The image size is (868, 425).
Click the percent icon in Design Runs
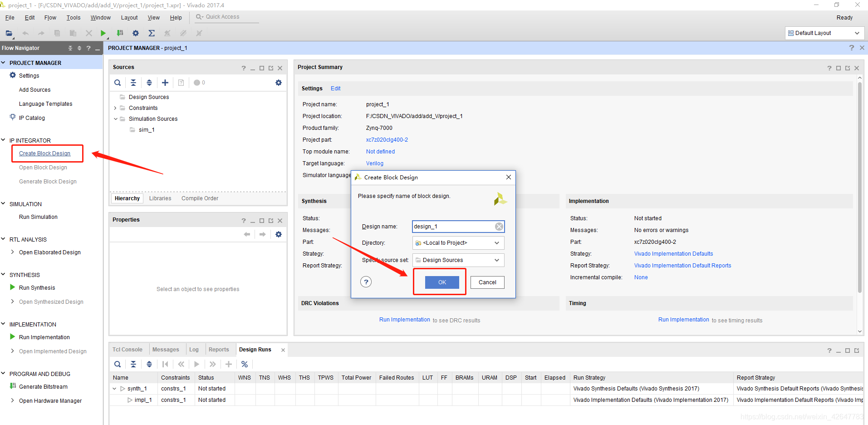245,364
